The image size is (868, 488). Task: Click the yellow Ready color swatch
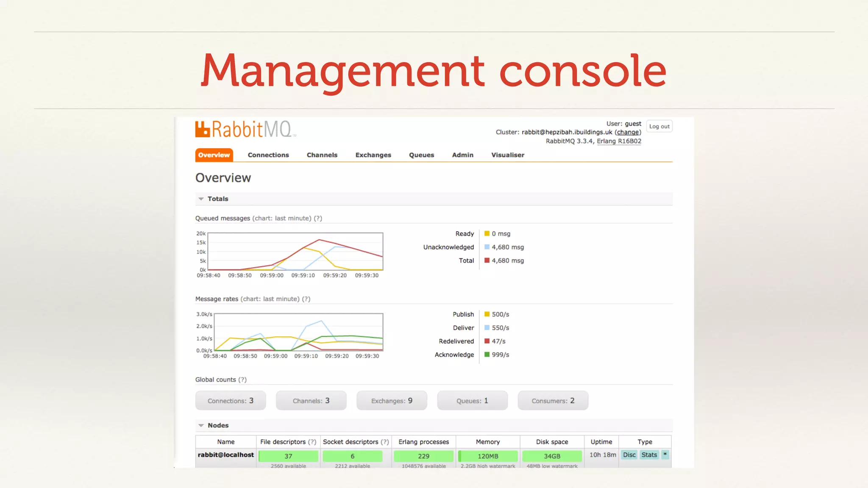pyautogui.click(x=487, y=233)
